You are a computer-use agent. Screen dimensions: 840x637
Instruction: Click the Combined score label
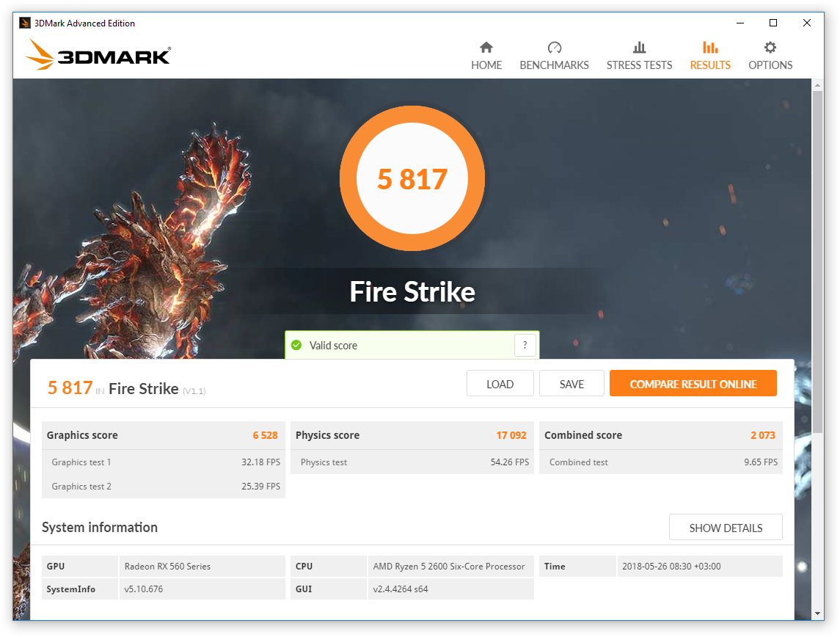[x=583, y=435]
